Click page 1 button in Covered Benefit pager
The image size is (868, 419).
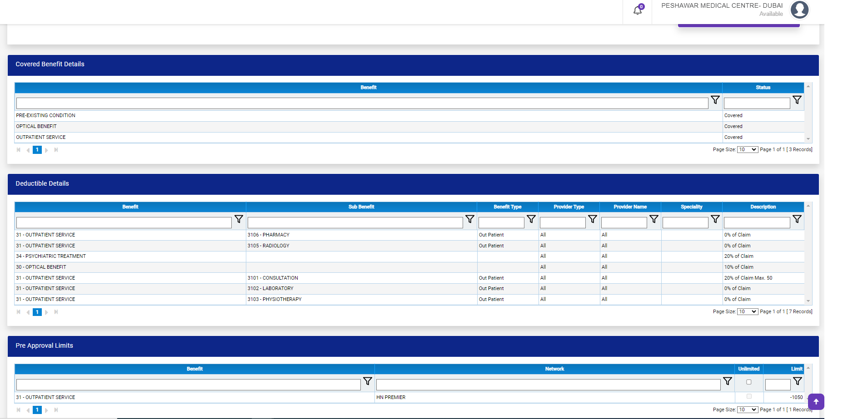pyautogui.click(x=37, y=150)
